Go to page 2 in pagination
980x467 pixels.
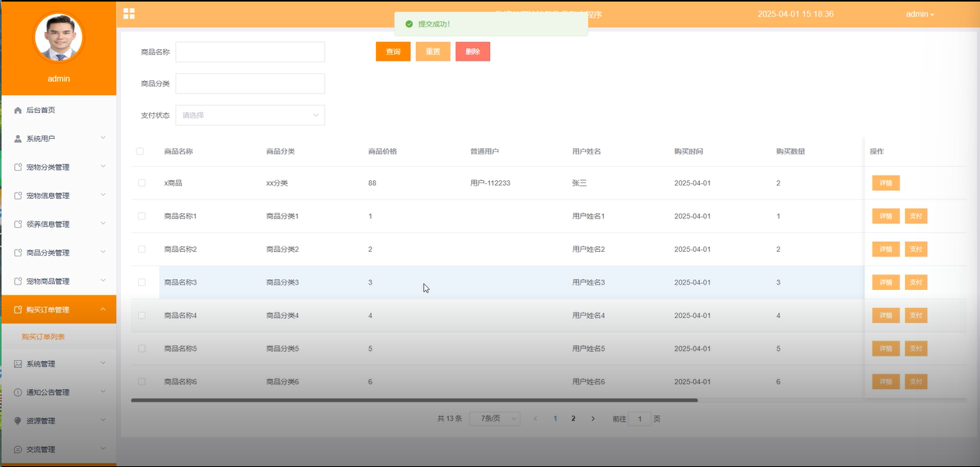573,419
